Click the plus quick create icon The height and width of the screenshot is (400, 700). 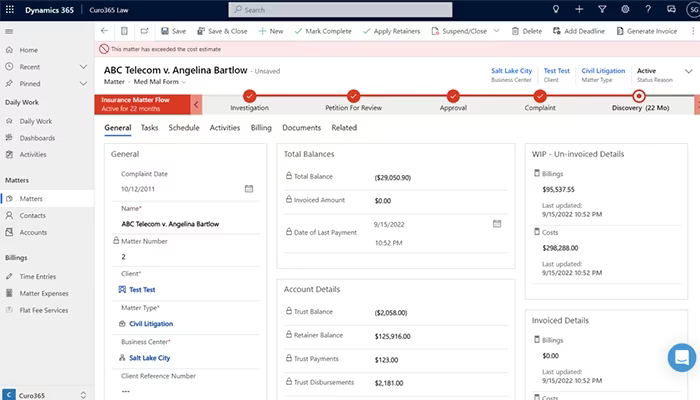coord(579,9)
